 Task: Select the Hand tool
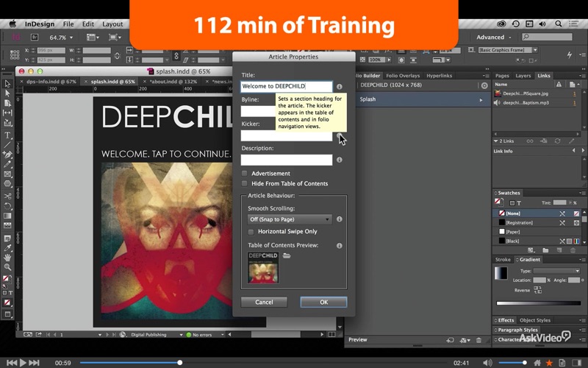7,258
